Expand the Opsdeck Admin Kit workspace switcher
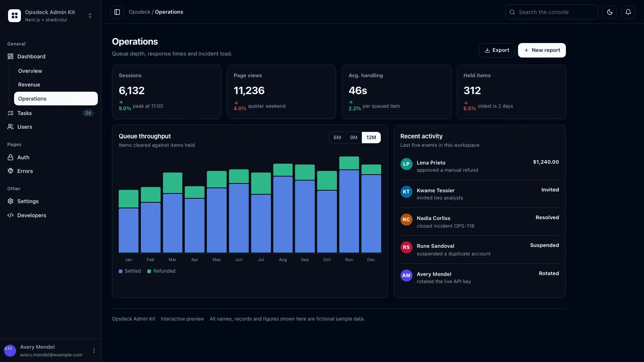This screenshot has height=362, width=644. [90, 16]
